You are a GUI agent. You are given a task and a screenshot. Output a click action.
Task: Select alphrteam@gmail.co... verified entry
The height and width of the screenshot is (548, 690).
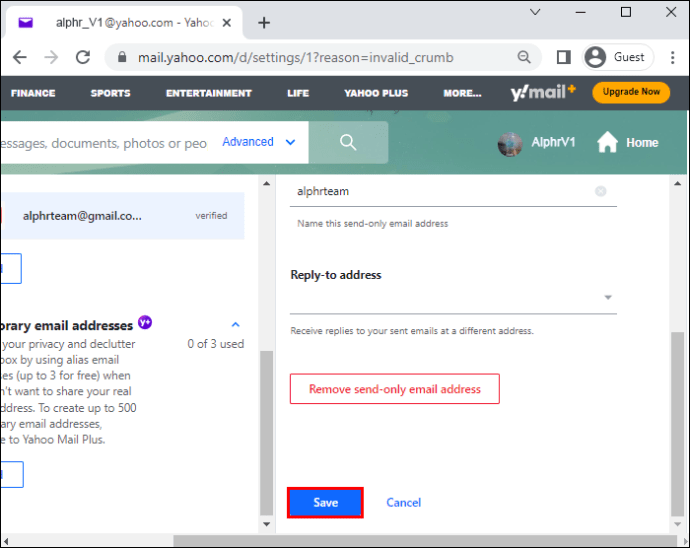(123, 216)
